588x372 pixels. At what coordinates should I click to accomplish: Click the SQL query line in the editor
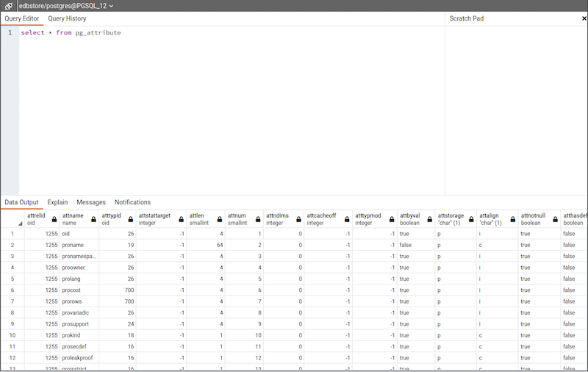(71, 32)
